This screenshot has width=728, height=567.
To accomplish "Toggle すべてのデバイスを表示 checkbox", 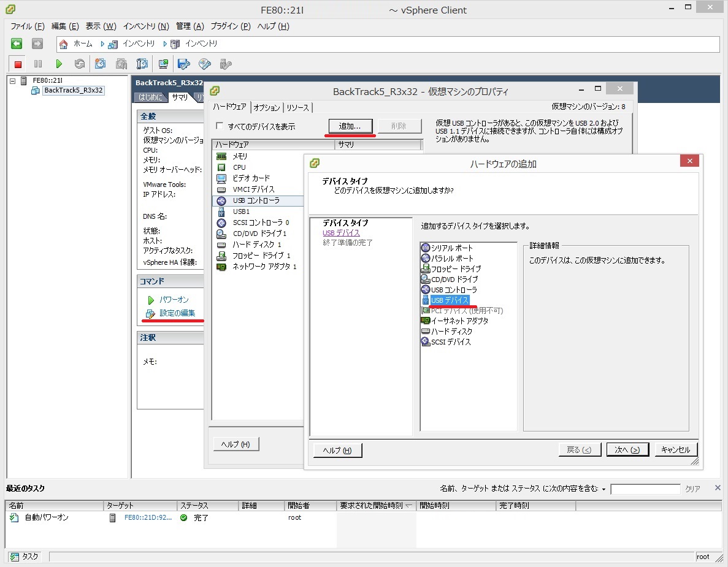I will (220, 126).
